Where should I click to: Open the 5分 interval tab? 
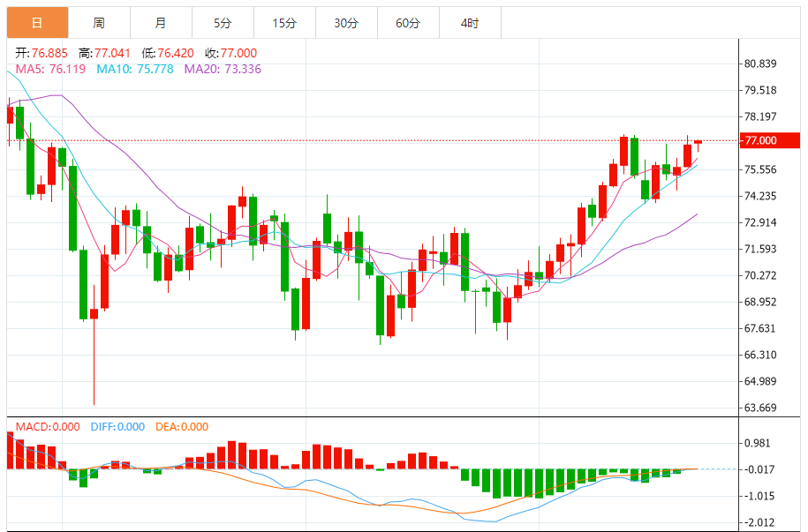click(223, 23)
